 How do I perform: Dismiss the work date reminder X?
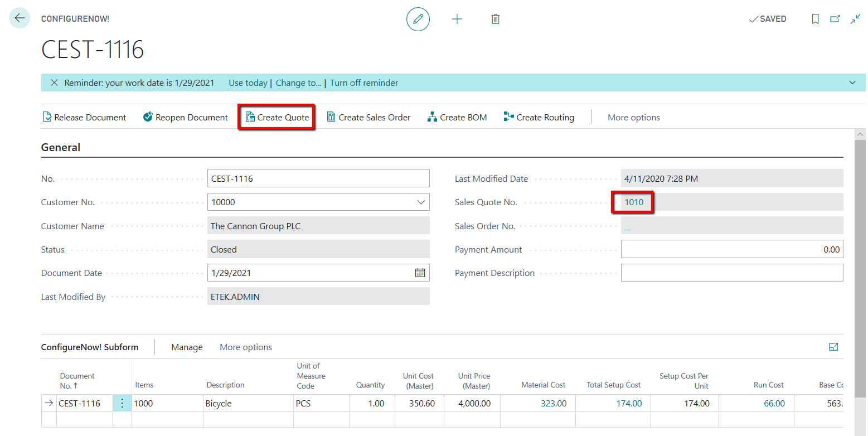click(54, 83)
